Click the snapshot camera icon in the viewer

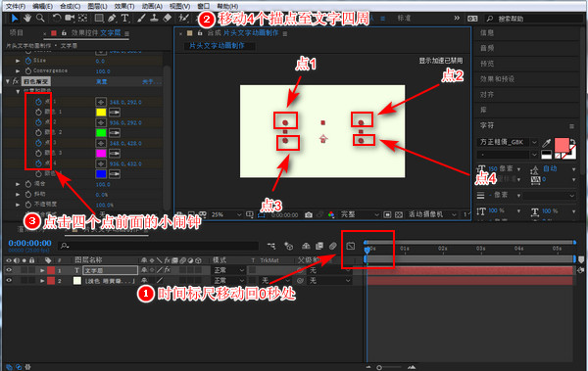(309, 214)
